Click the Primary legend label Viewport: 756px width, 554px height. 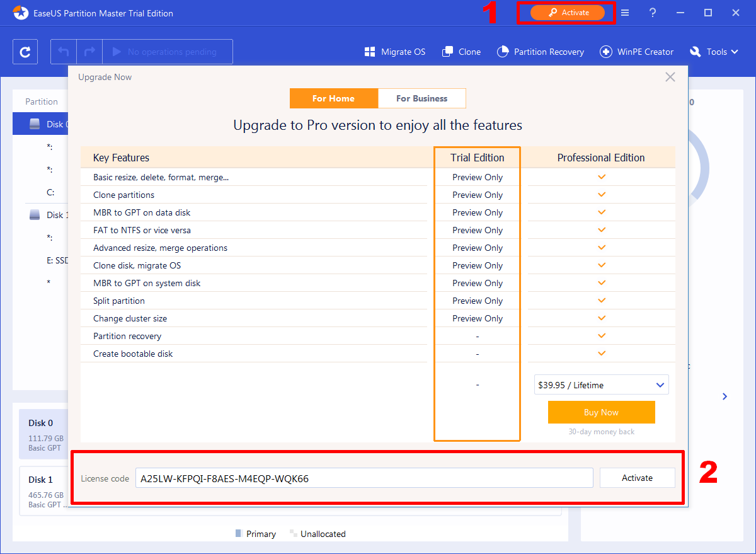tap(261, 534)
